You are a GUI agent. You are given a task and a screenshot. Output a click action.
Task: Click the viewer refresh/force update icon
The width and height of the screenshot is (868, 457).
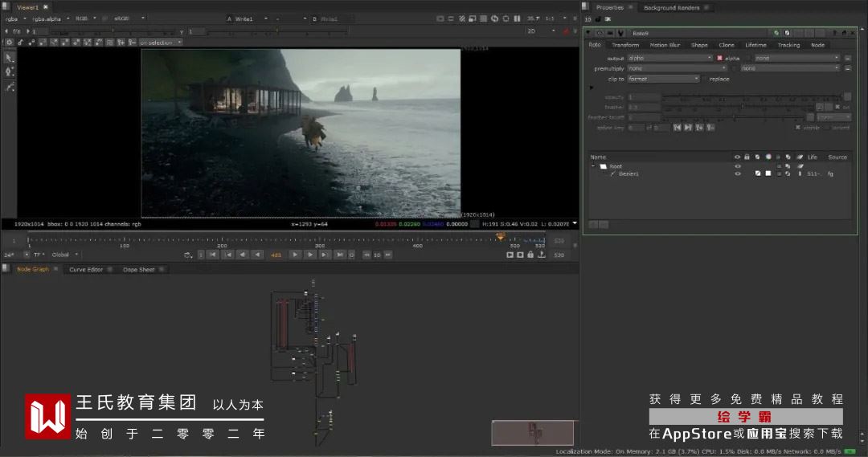[x=495, y=18]
